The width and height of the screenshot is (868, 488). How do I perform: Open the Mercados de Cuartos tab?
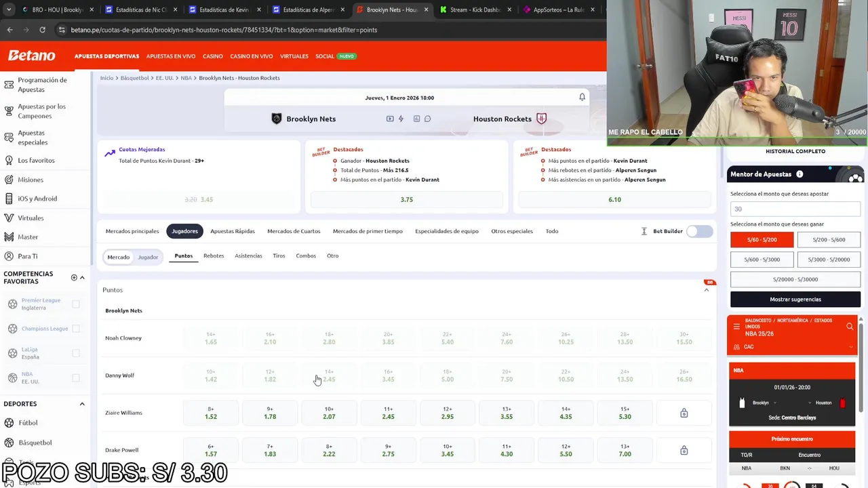(x=294, y=231)
